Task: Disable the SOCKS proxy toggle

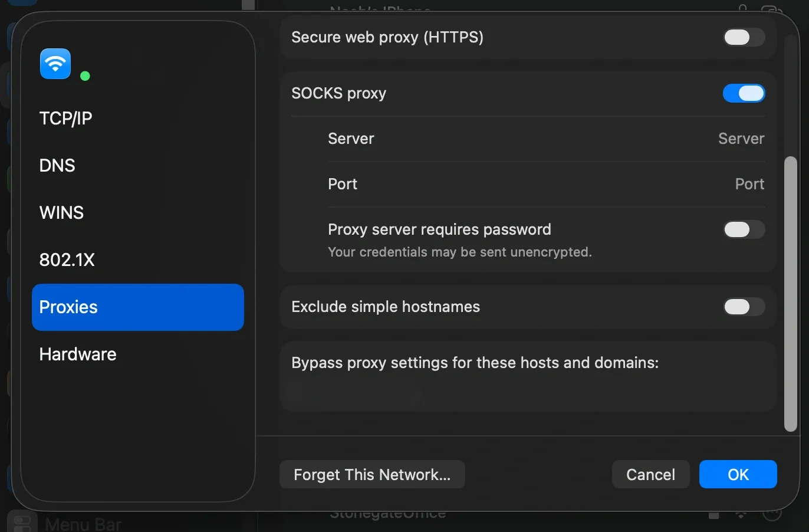Action: [744, 93]
